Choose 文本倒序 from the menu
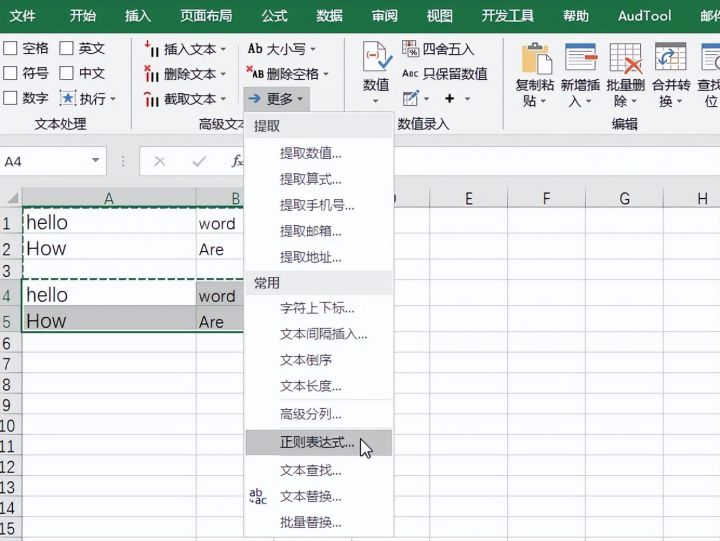 pyautogui.click(x=319, y=360)
